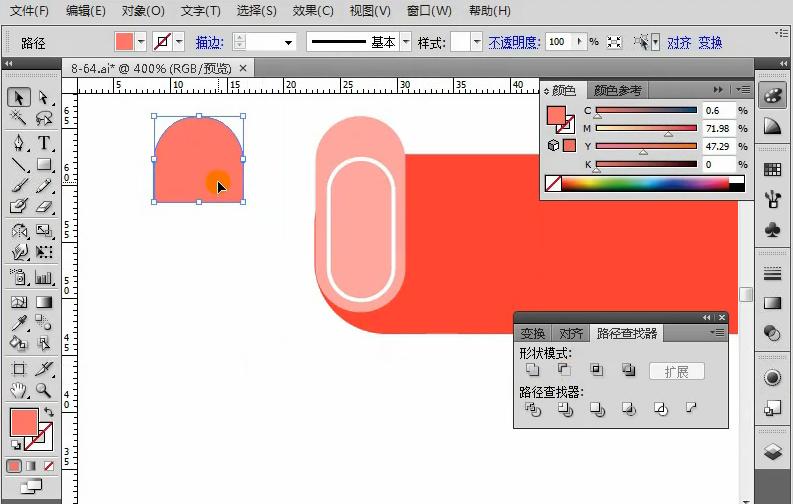Select the Selection (black arrow) tool

pos(19,97)
